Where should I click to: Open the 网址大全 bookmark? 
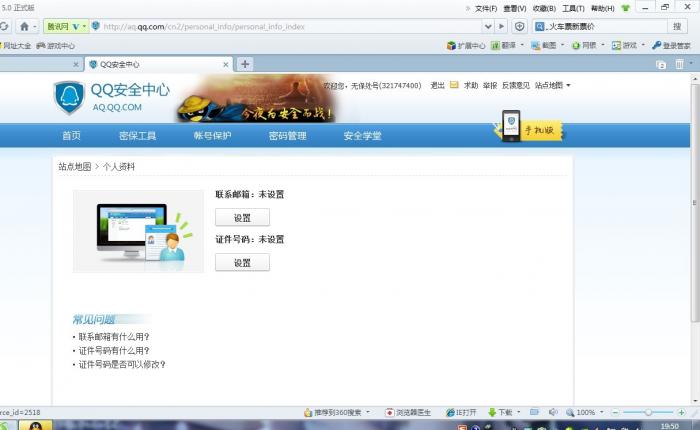click(x=16, y=46)
